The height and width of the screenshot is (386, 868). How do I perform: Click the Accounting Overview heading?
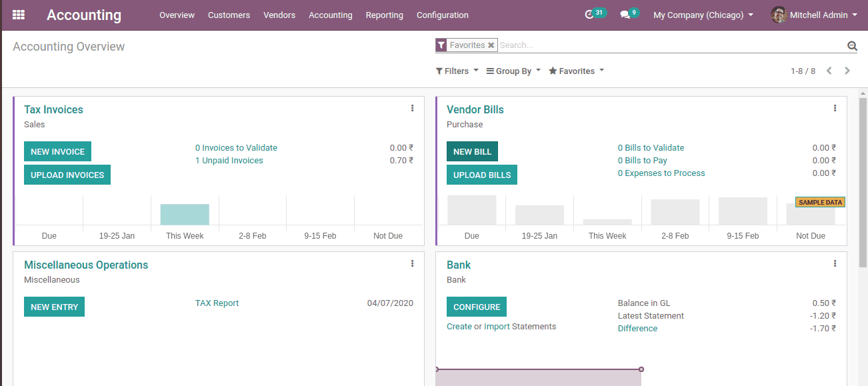click(69, 47)
